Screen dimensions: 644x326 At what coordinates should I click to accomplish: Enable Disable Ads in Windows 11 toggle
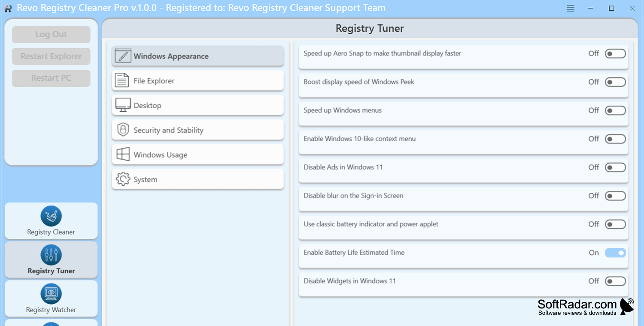[615, 168]
